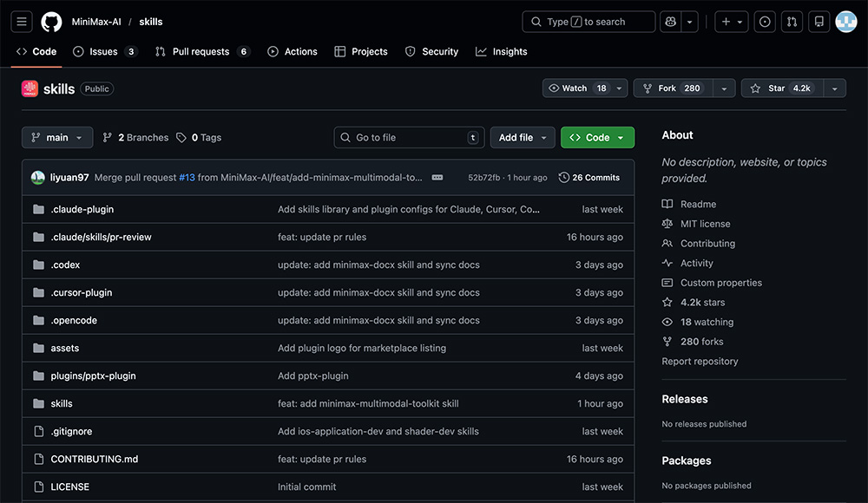
Task: Open the hamburger navigation menu
Action: (22, 22)
